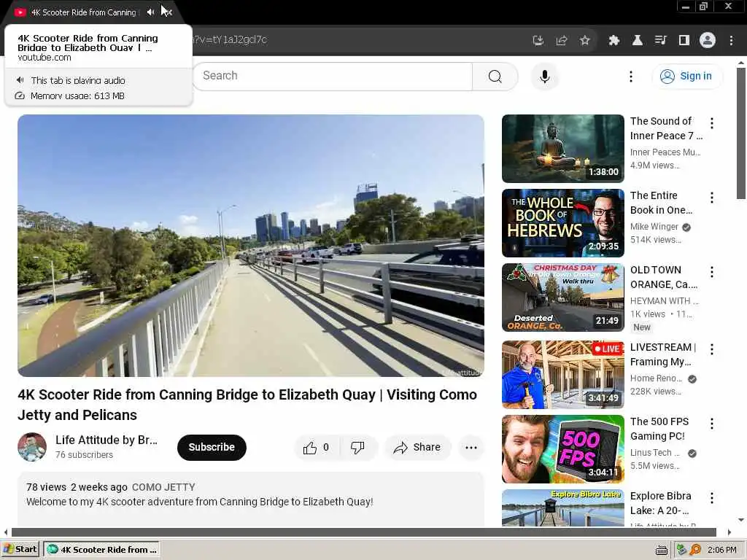This screenshot has width=747, height=560.
Task: Open the Start menu
Action: [20, 550]
